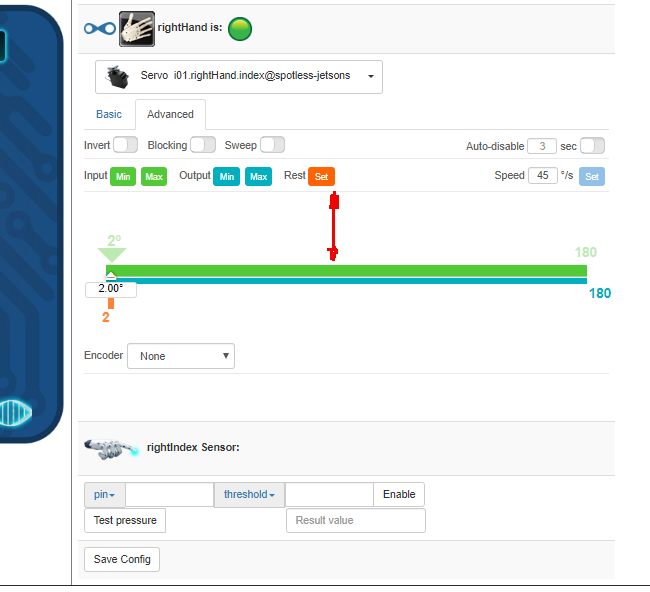Click the Arduino infinity logo icon
650x592 pixels.
[x=100, y=29]
